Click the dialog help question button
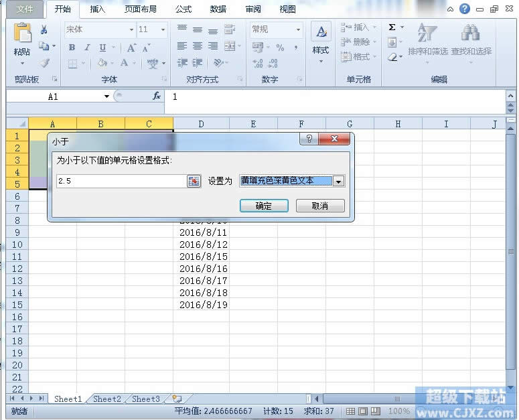This screenshot has width=519, height=420. click(309, 139)
